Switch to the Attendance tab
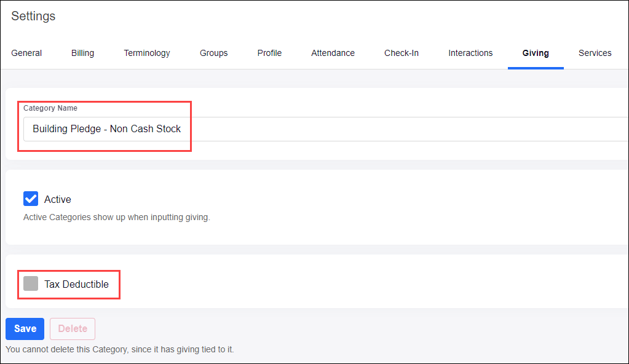Image resolution: width=629 pixels, height=364 pixels. pos(333,53)
